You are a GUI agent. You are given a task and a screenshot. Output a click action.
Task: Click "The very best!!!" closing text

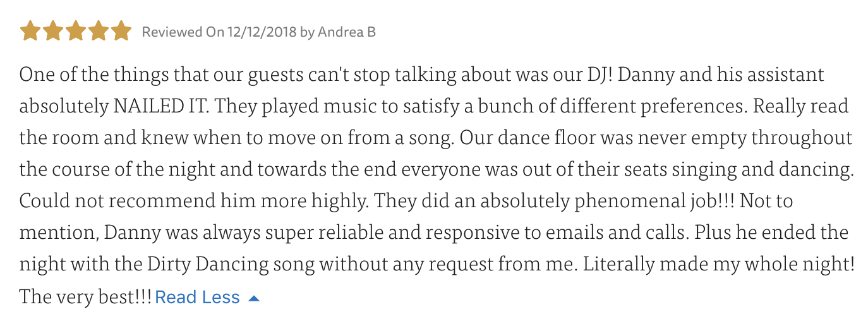85,297
